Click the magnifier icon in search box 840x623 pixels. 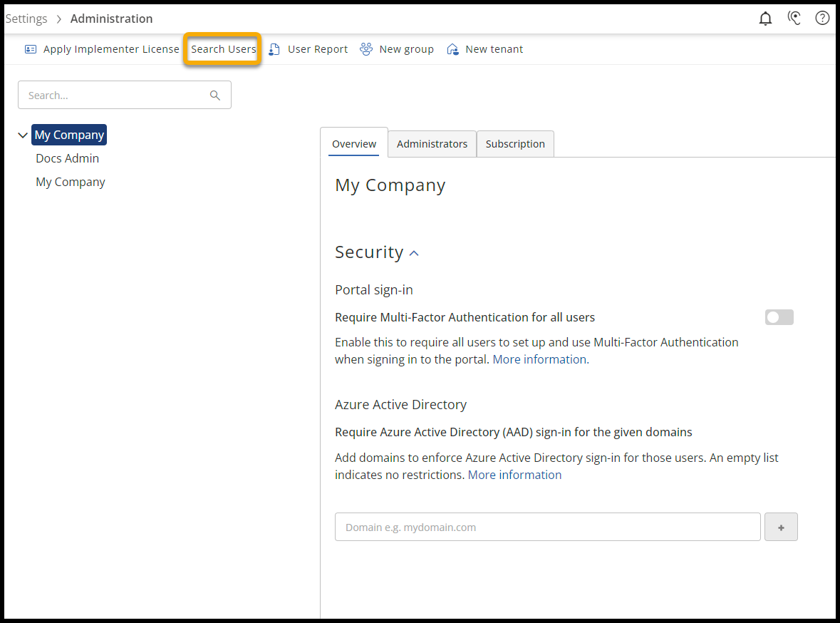click(x=215, y=96)
